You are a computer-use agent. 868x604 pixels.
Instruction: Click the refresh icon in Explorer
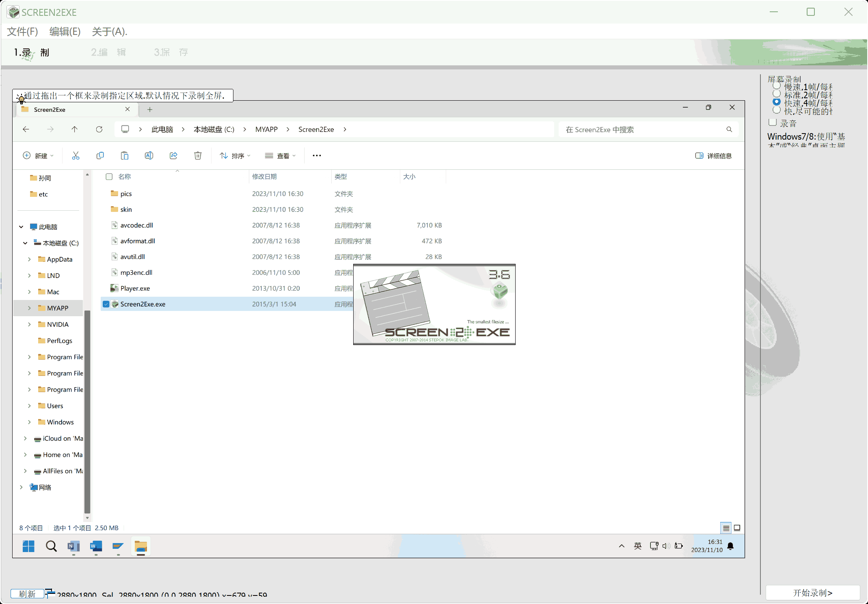click(99, 129)
